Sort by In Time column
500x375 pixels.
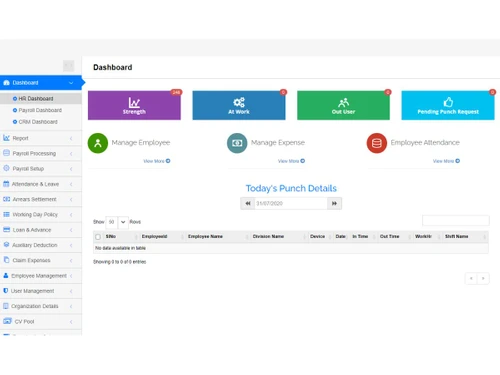(x=363, y=237)
